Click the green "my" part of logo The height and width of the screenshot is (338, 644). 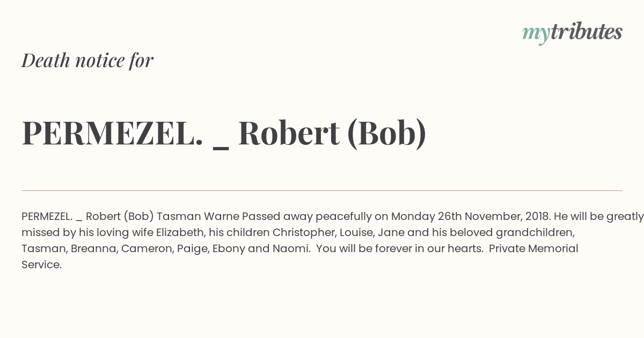point(536,34)
